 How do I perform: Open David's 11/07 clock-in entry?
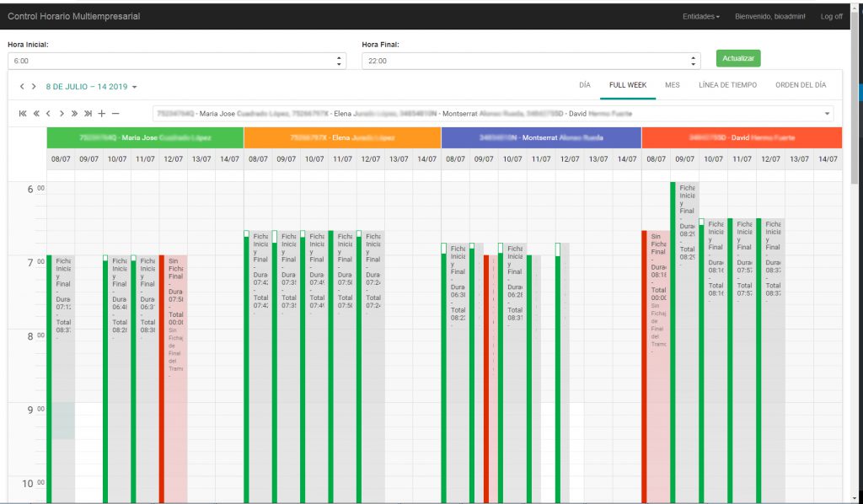click(x=742, y=361)
